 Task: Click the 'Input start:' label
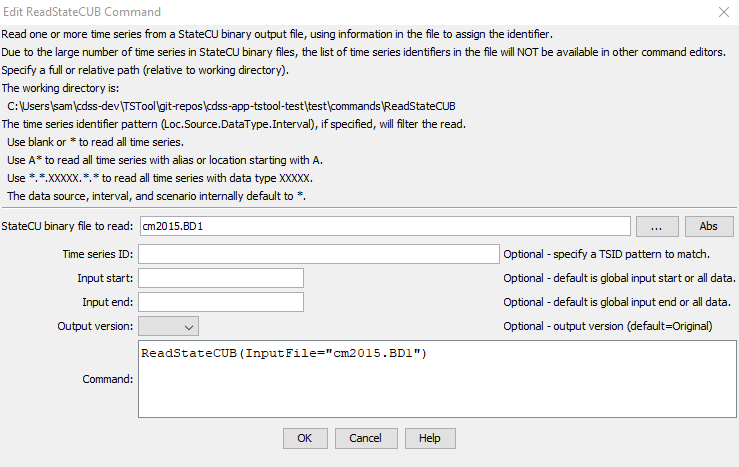106,279
